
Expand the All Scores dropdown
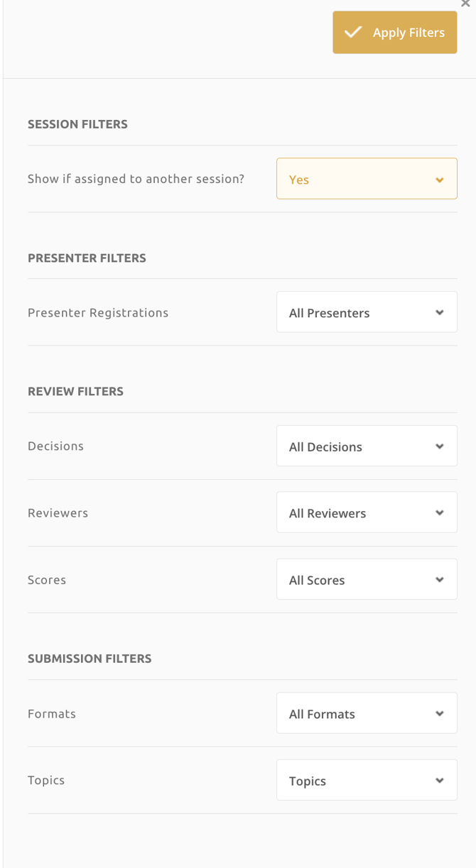point(366,579)
